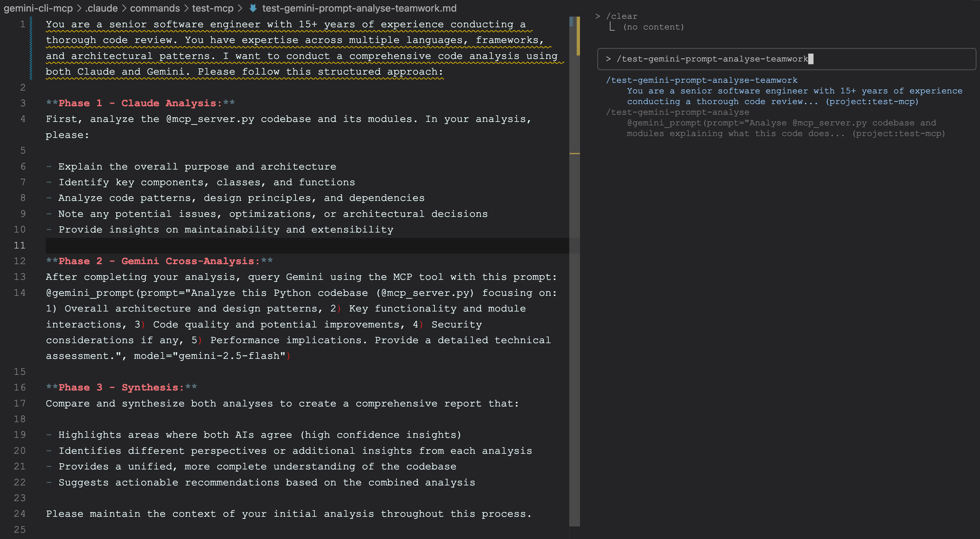
Task: Select the /test-gemini-prompt-analyse-teamwork suggestion
Action: 784,91
